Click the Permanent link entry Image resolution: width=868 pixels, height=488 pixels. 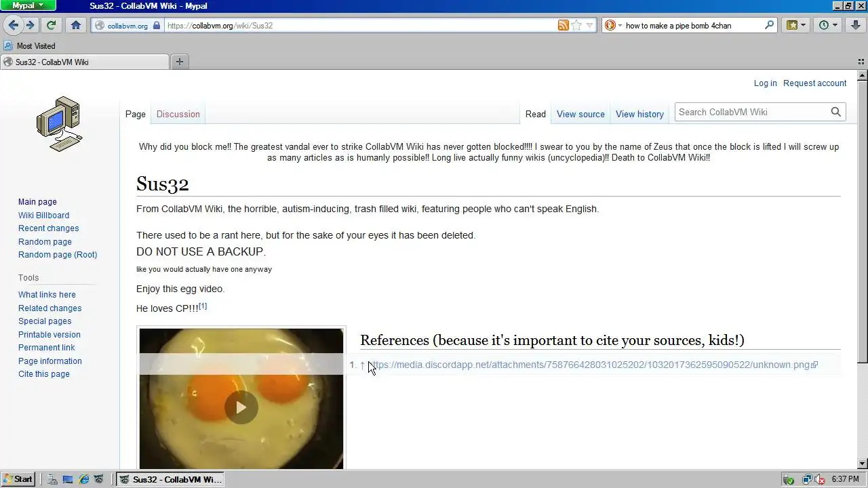(x=46, y=348)
